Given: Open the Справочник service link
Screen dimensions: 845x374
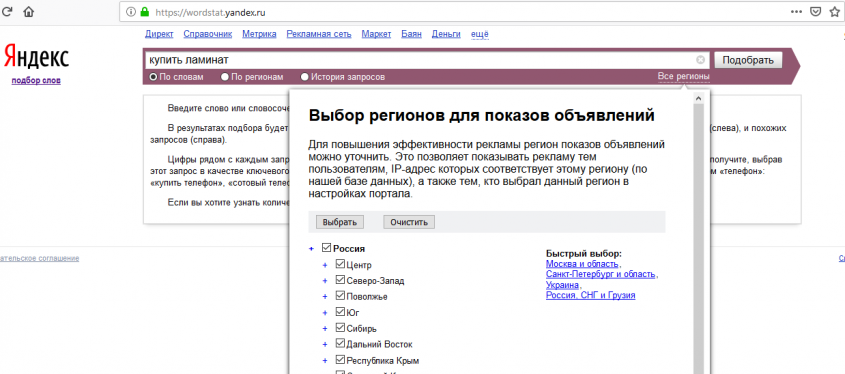Looking at the screenshot, I should tap(207, 34).
